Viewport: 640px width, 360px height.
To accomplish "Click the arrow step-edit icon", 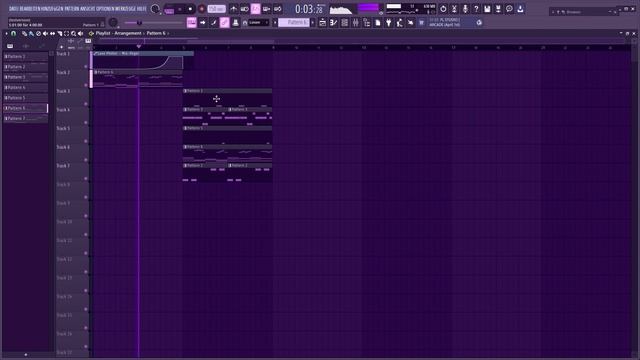I will pos(202,23).
